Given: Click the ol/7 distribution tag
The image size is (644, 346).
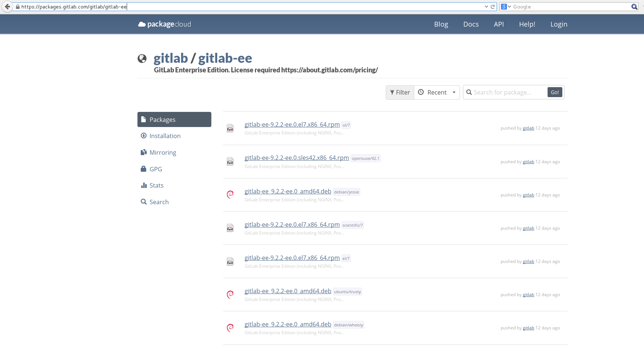Looking at the screenshot, I should 346,125.
